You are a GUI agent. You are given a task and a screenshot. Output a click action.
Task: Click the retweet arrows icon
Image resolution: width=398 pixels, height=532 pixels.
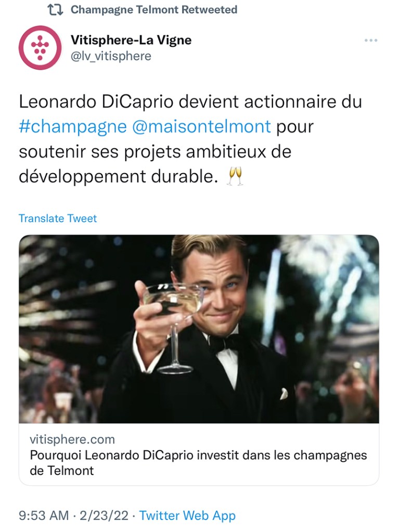coord(55,10)
